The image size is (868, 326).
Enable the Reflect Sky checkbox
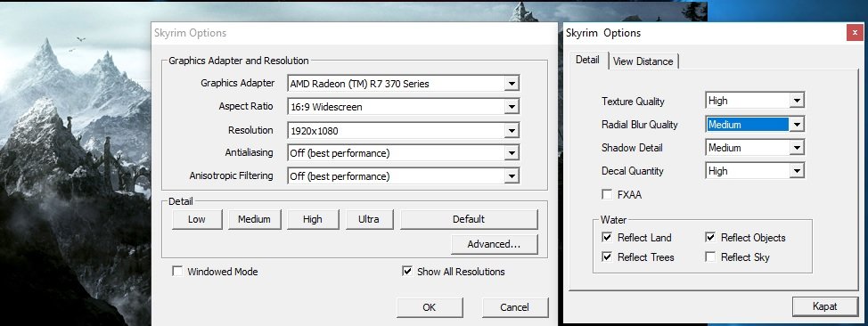[x=710, y=257]
